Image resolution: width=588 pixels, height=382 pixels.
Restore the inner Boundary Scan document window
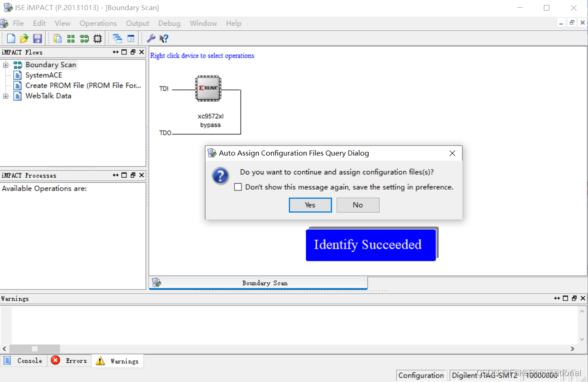pyautogui.click(x=572, y=23)
